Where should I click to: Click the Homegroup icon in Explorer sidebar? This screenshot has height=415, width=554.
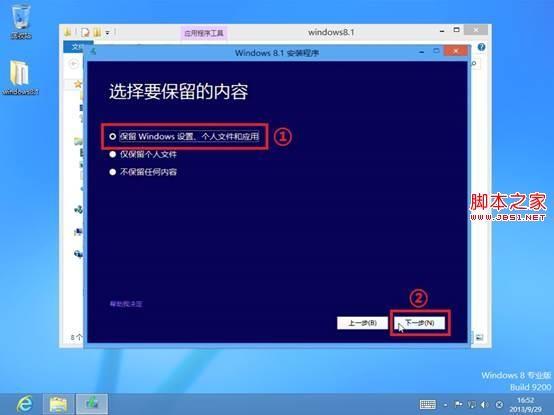click(78, 209)
